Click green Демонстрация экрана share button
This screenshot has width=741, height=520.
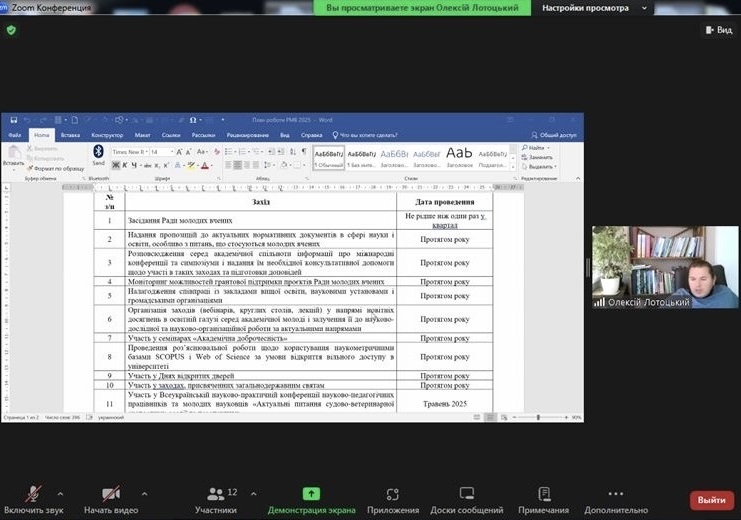click(311, 494)
